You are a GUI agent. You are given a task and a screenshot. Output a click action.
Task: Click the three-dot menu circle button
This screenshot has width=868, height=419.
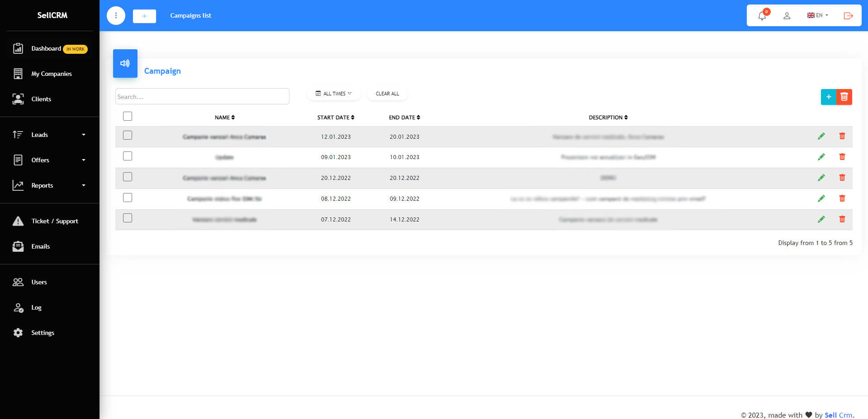tap(116, 16)
